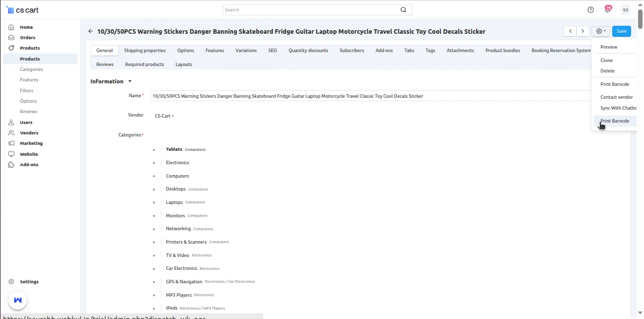Screen dimensions: 644x319
Task: Remove the Monitors category
Action: coord(154,216)
